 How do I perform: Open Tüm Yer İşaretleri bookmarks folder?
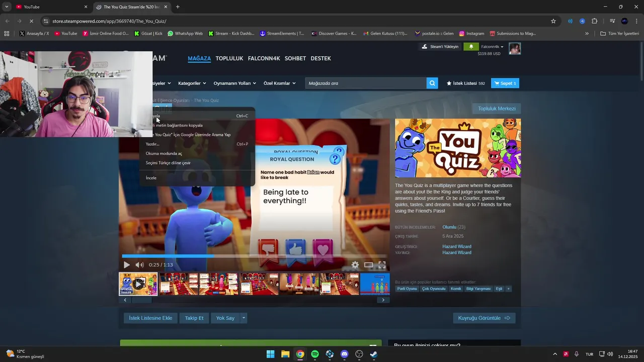[x=619, y=34]
